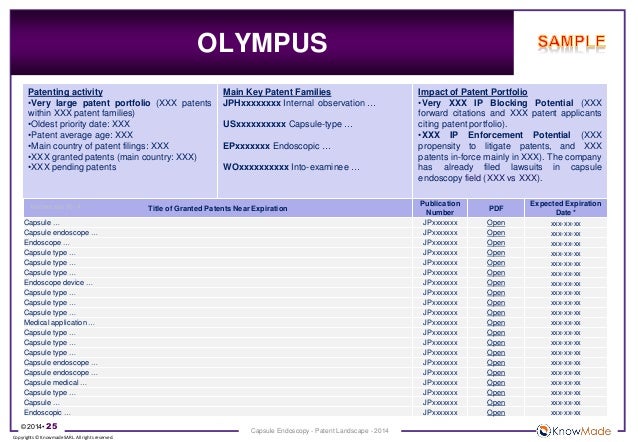Click 'XXX granted patents' bullet line
The width and height of the screenshot is (638, 442).
click(x=112, y=157)
